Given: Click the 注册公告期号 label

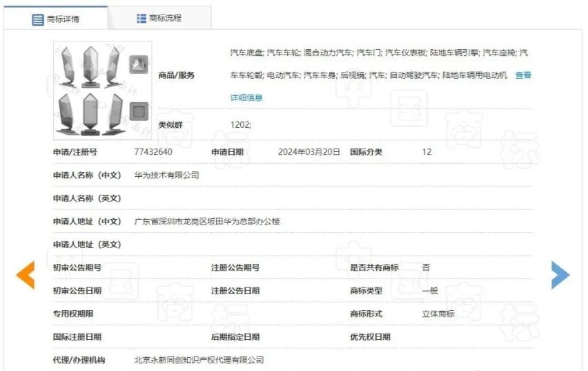Looking at the screenshot, I should (x=235, y=267).
